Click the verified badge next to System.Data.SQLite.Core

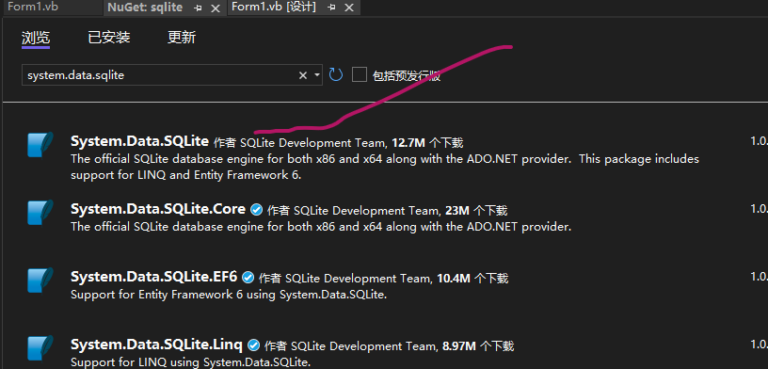coord(256,210)
